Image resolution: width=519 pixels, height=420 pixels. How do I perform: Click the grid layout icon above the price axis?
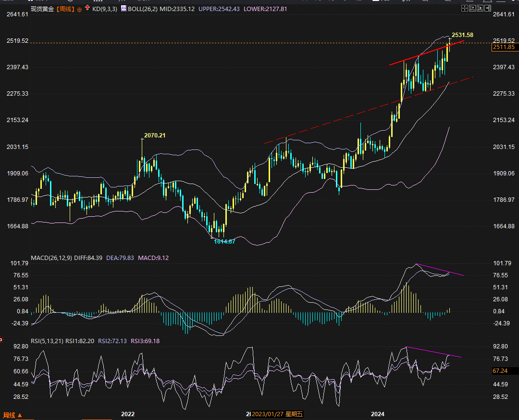[x=464, y=8]
